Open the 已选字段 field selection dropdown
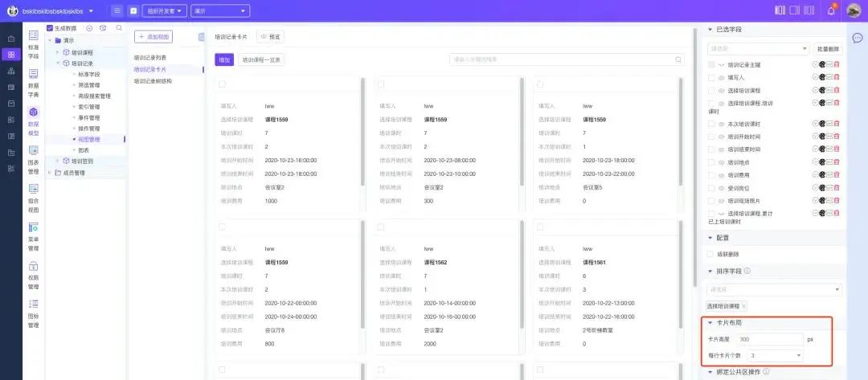Viewport: 868px width, 380px height. click(758, 49)
